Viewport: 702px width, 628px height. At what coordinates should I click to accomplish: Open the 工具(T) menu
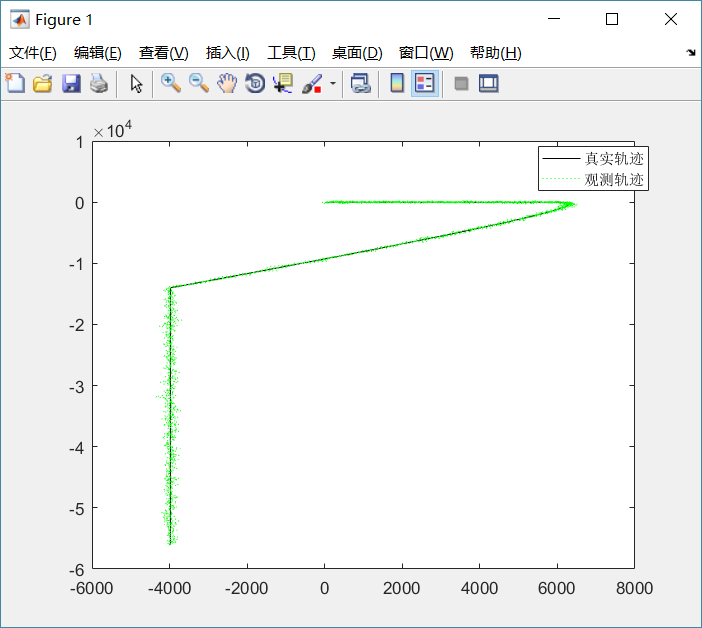point(290,53)
